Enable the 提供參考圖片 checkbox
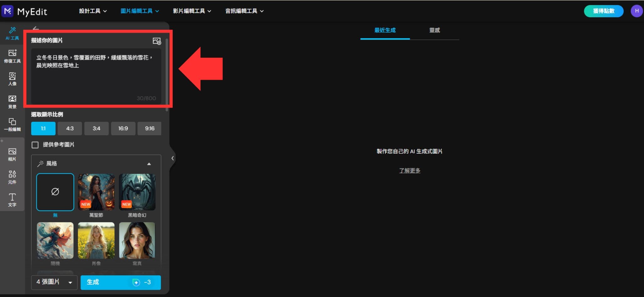 [35, 145]
